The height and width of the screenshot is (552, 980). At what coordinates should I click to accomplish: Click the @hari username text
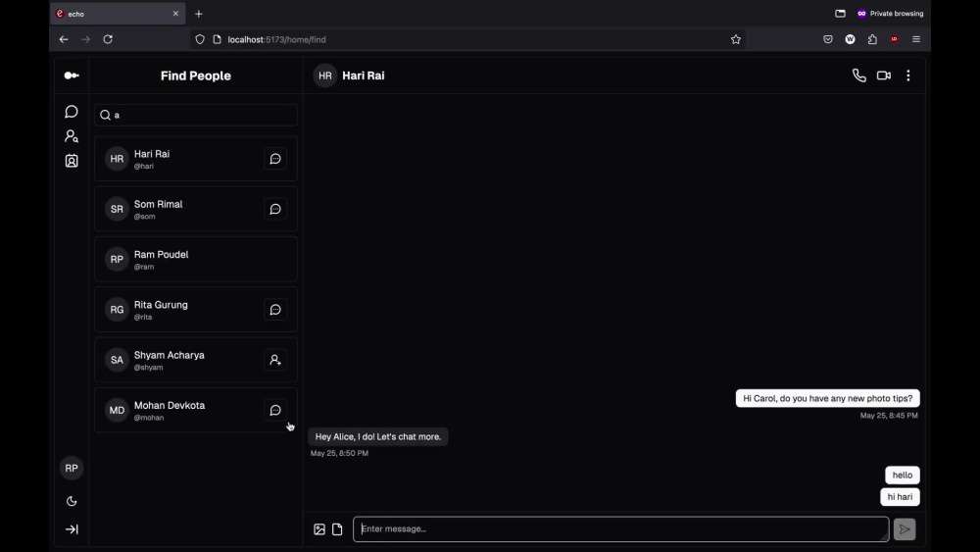coord(144,167)
